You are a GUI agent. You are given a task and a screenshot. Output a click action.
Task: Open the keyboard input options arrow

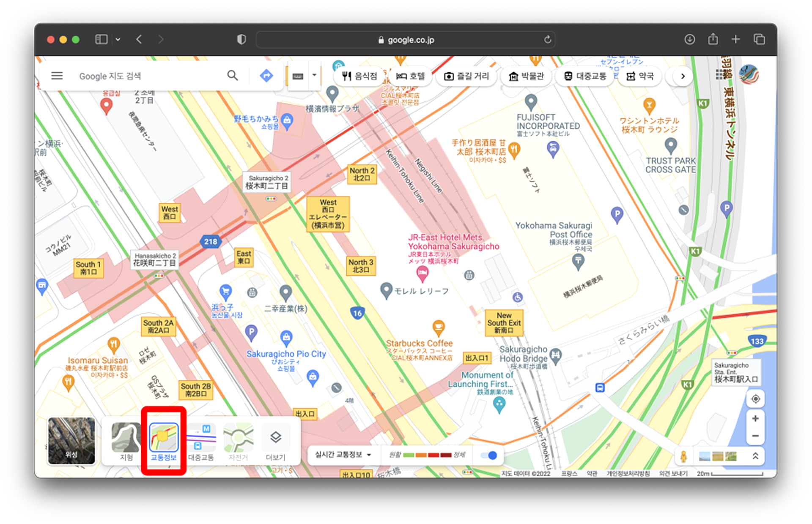(x=314, y=76)
